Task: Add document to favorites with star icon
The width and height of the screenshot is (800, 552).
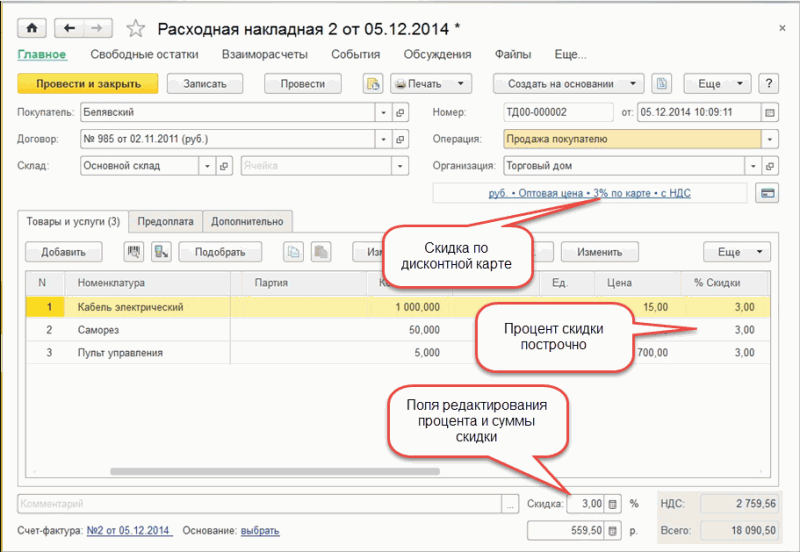Action: (137, 28)
